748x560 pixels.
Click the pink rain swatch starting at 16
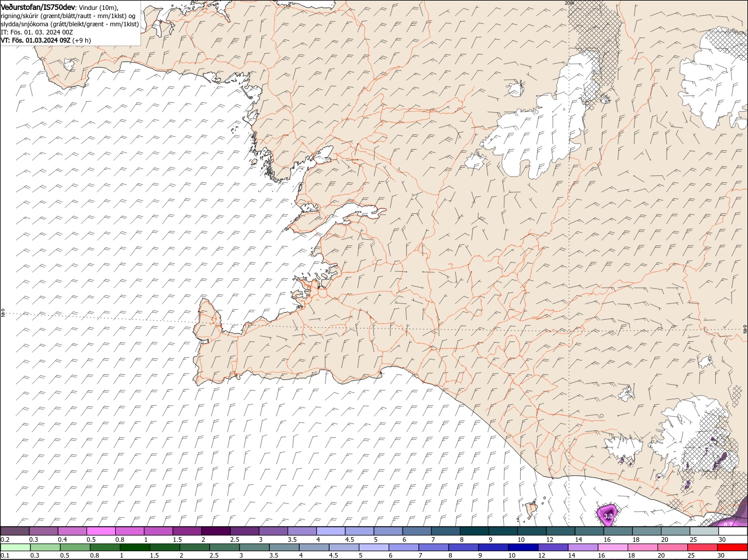(613, 547)
